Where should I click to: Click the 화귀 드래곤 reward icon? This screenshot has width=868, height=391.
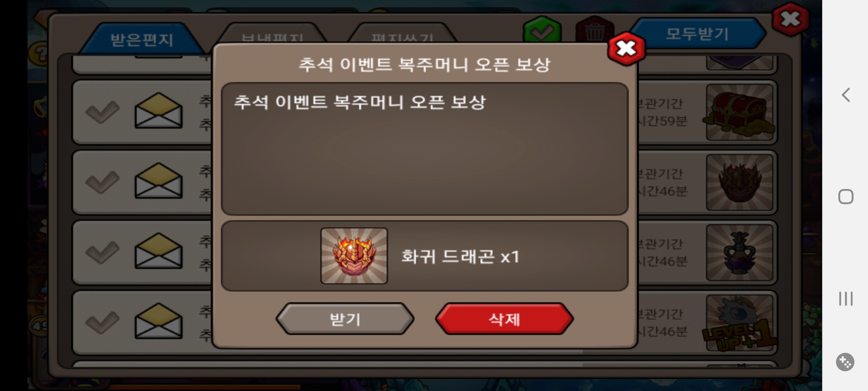pyautogui.click(x=354, y=256)
